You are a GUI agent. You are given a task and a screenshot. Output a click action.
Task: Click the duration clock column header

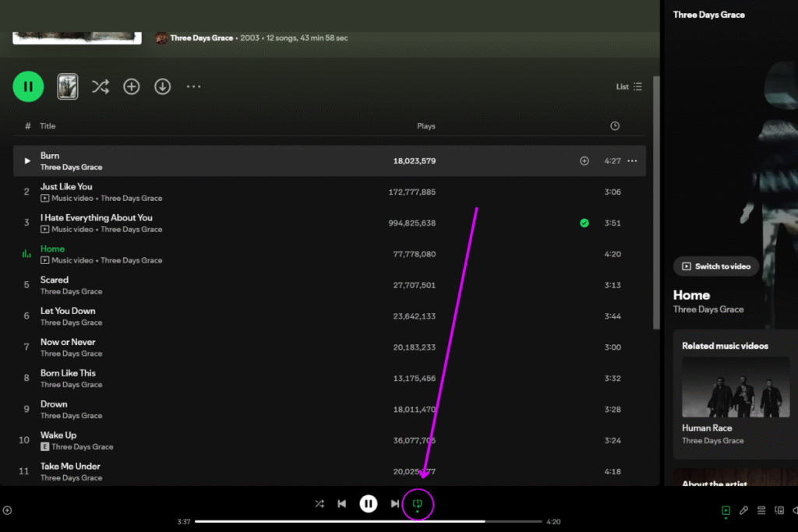[x=615, y=125]
